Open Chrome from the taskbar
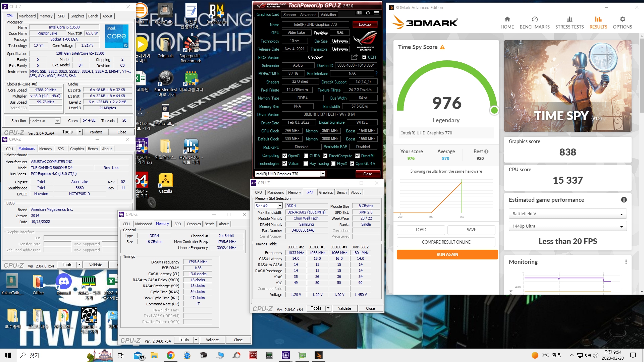The image size is (644, 362). [170, 355]
